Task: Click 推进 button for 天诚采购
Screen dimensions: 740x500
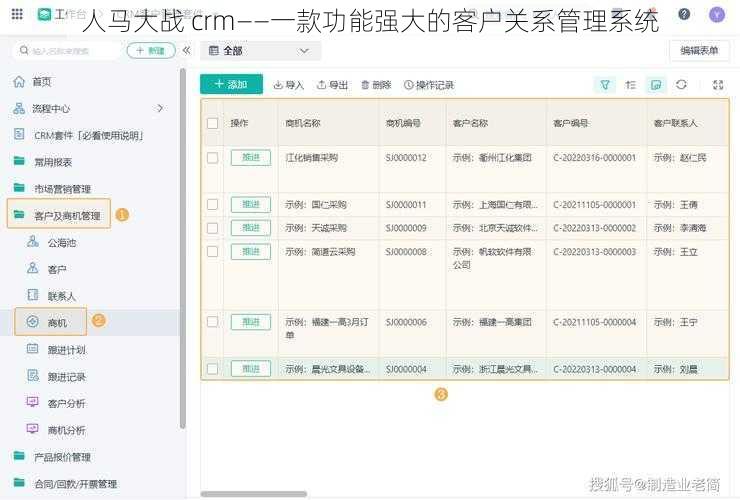Action: (x=251, y=228)
